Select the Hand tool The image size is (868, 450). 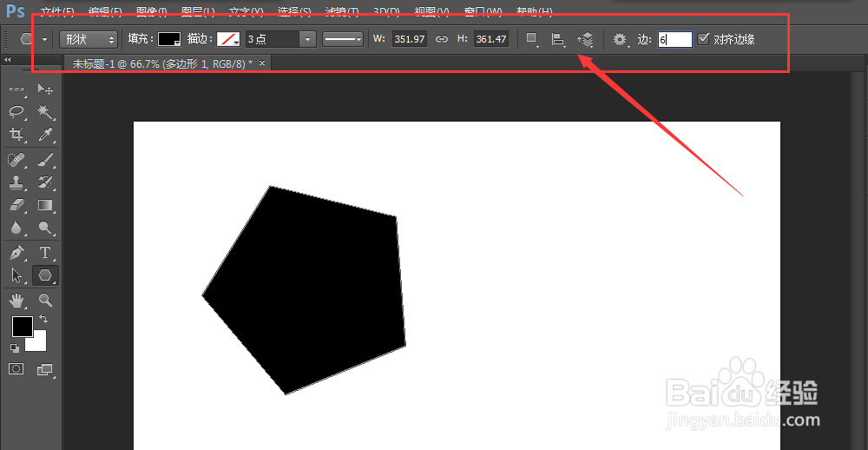point(16,301)
